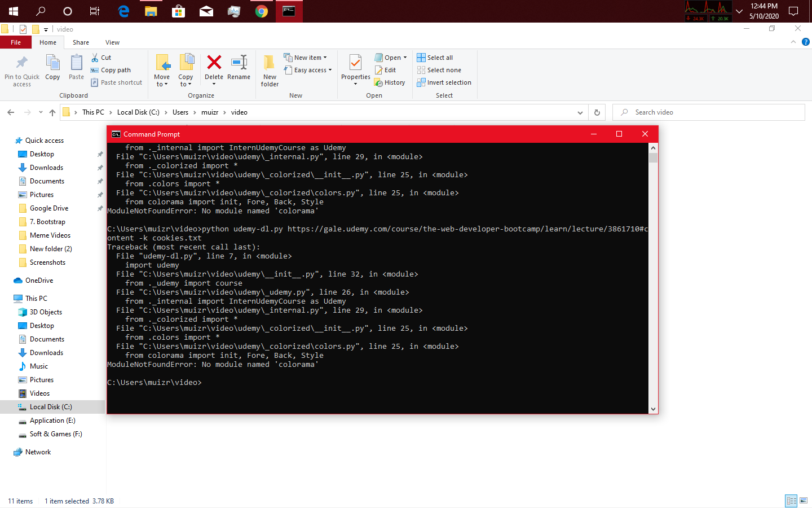Image resolution: width=812 pixels, height=508 pixels.
Task: Click the refresh button beside address bar
Action: (x=597, y=112)
